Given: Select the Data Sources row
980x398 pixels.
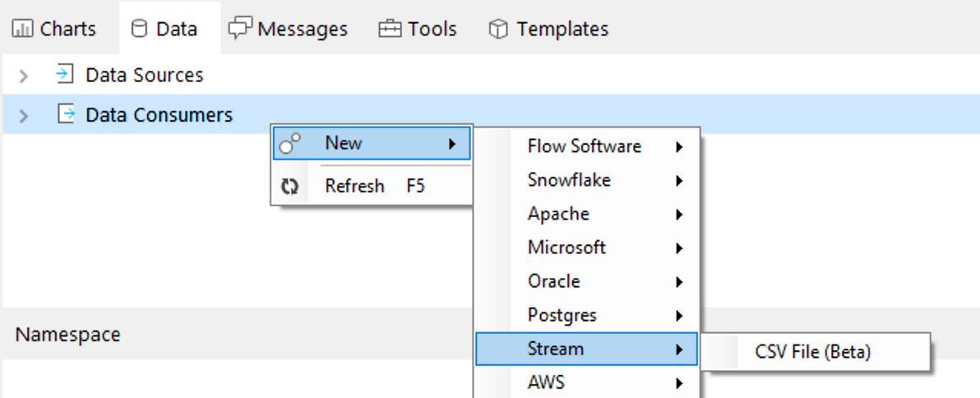Looking at the screenshot, I should [490, 75].
